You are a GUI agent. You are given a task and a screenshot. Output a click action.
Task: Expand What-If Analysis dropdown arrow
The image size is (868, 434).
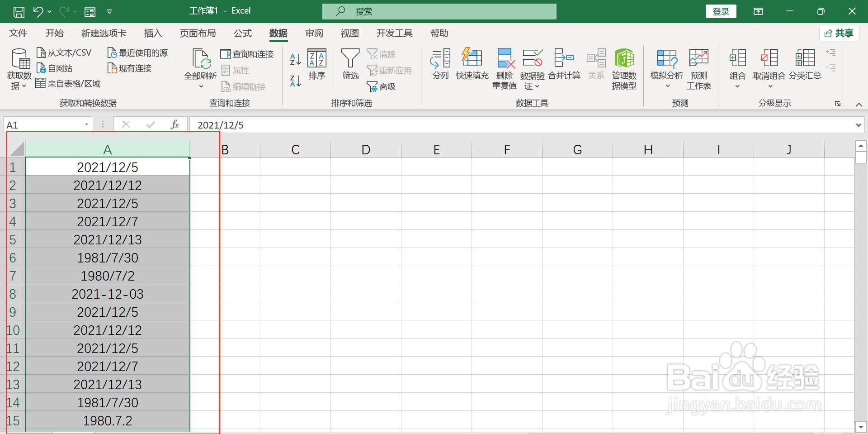click(x=667, y=86)
